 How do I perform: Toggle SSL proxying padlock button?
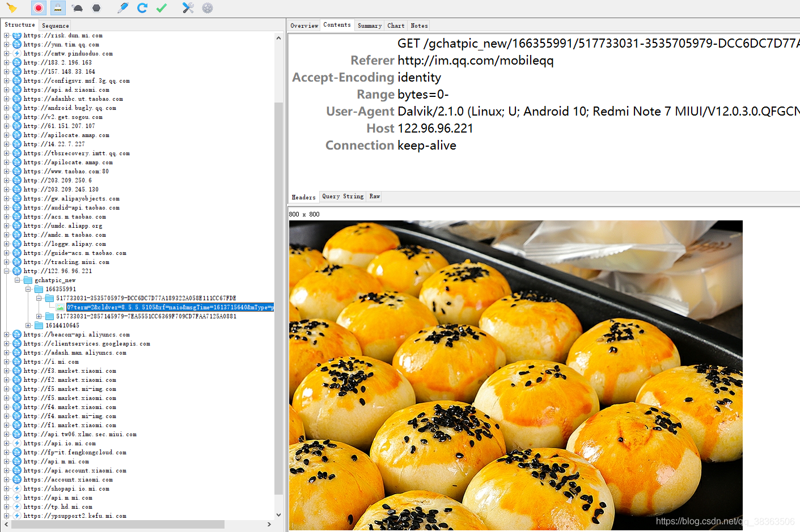point(57,8)
